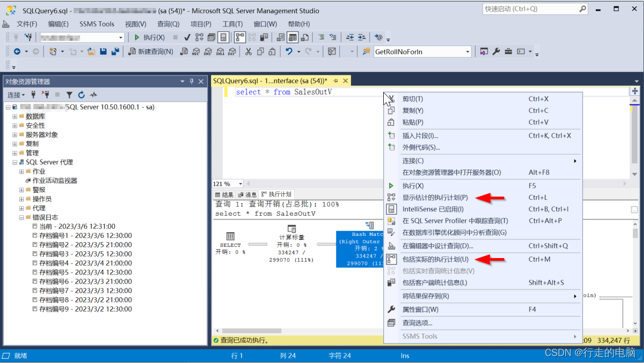Click the wrench Properties Window toolbar icon
Viewport: 644px width, 363px height.
(x=496, y=51)
